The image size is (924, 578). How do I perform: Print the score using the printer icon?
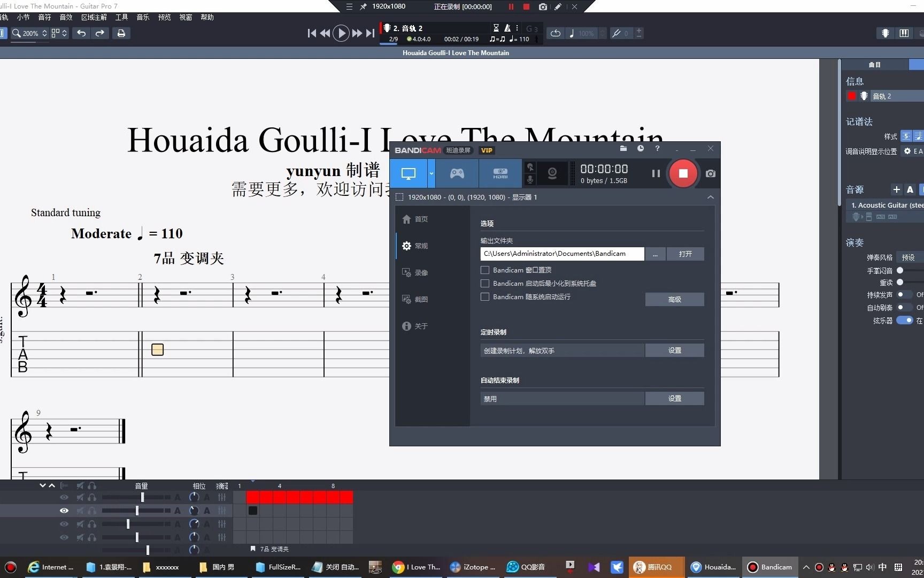tap(121, 33)
